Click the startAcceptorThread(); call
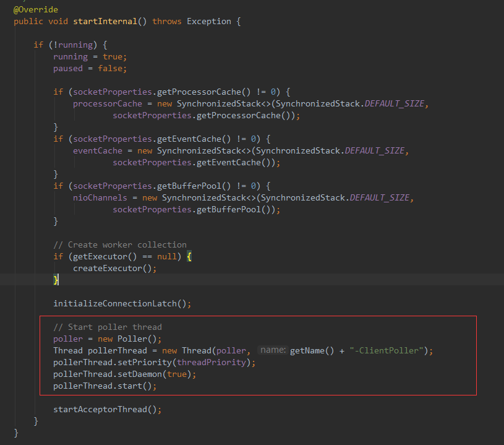The height and width of the screenshot is (445, 504). tap(108, 410)
